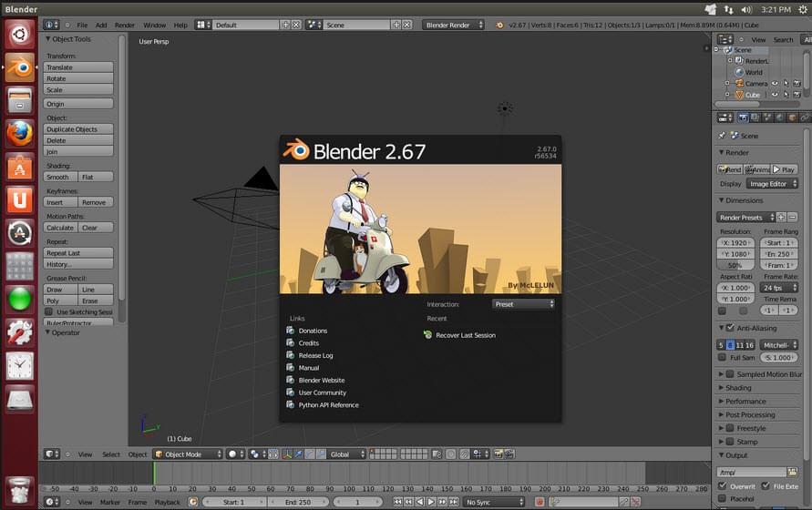
Task: Add a new screen layout with plus icon
Action: point(285,25)
